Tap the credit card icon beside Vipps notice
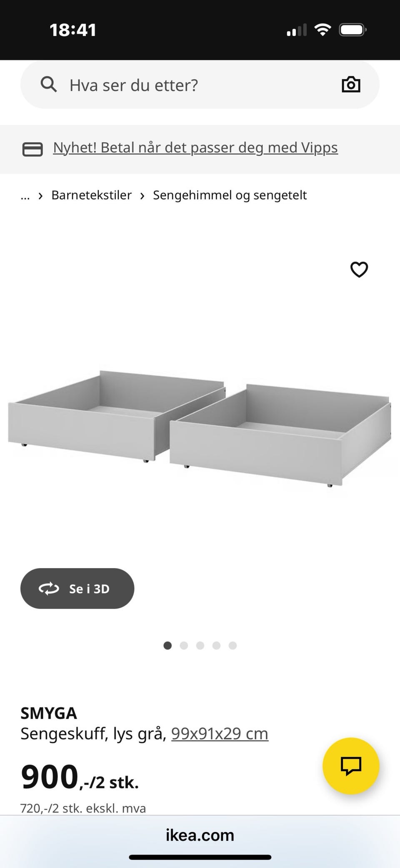400x868 pixels. (x=32, y=149)
